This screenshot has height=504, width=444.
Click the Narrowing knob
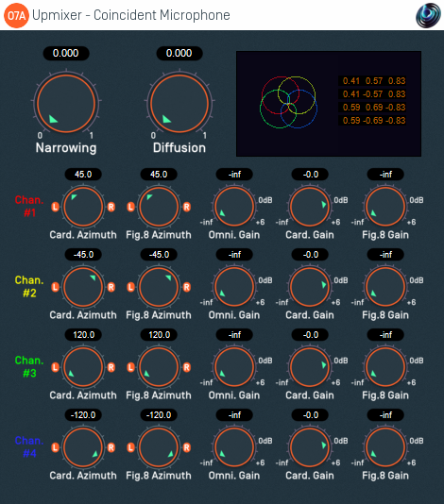[66, 104]
